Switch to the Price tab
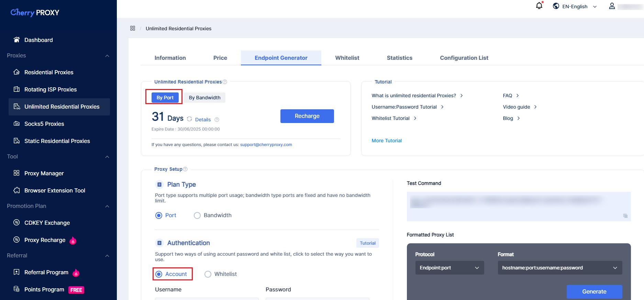 pos(220,58)
